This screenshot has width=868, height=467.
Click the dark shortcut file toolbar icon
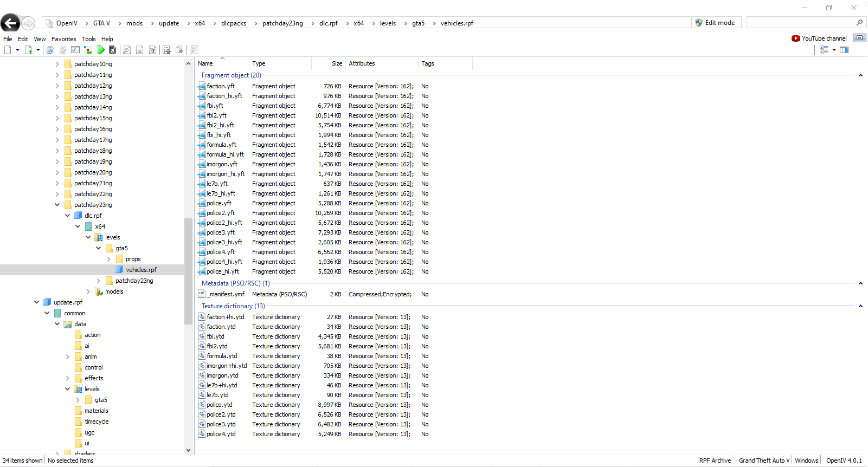tap(113, 50)
